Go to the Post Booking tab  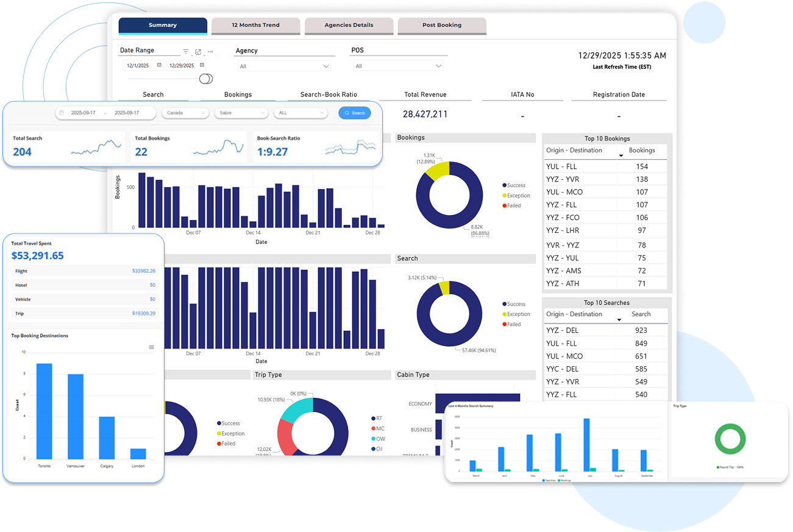coord(442,26)
